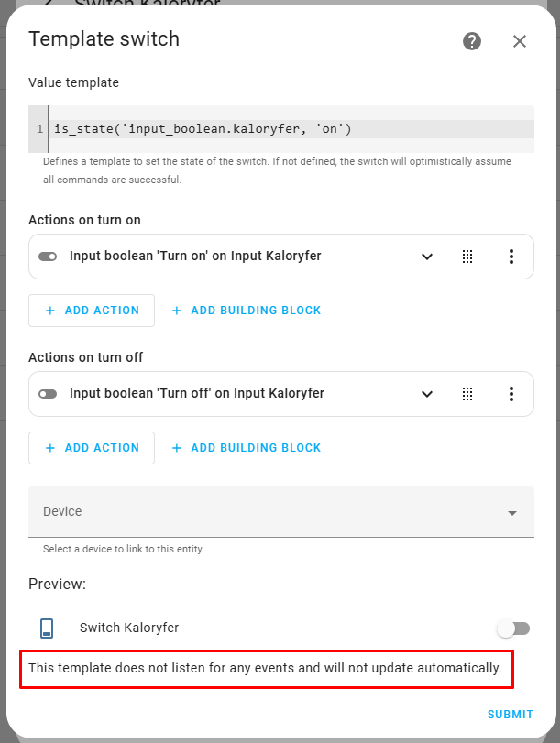
Task: Add building block under turn on actions
Action: (x=247, y=311)
